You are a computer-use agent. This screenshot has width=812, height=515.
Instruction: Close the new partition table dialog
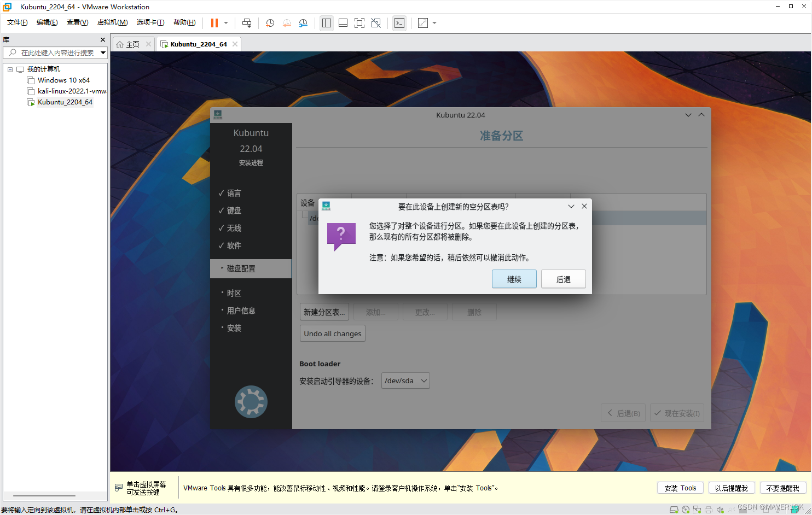click(584, 206)
